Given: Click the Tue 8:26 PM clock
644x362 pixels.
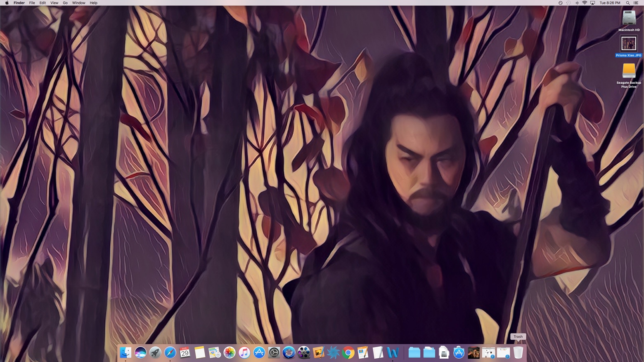Looking at the screenshot, I should click(x=610, y=3).
